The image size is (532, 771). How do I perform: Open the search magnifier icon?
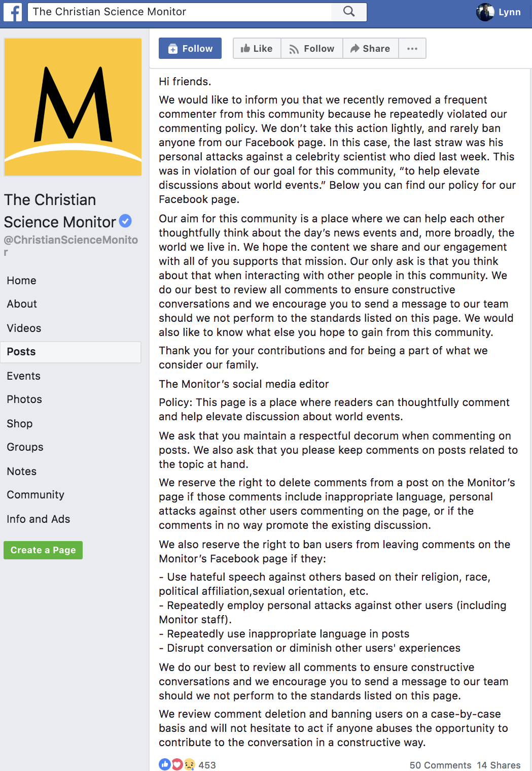coord(348,12)
